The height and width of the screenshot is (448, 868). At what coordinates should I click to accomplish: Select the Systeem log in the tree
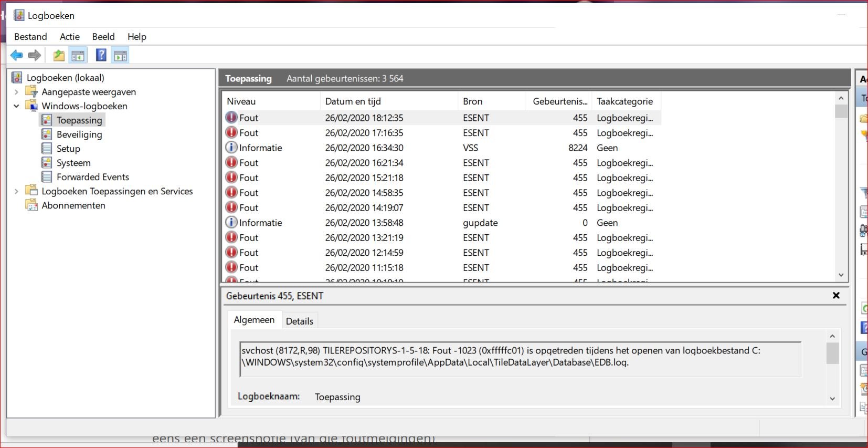pos(73,163)
